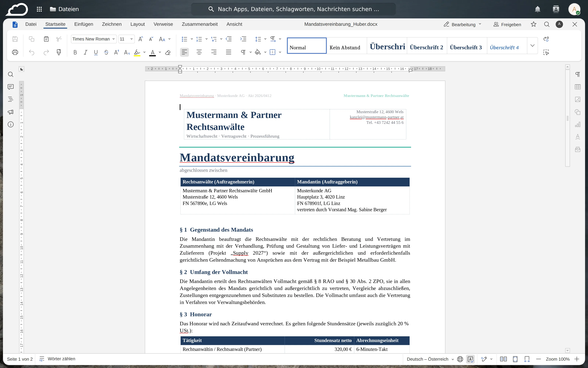Toggle Justified paragraph alignment
The width and height of the screenshot is (588, 368).
pos(228,52)
